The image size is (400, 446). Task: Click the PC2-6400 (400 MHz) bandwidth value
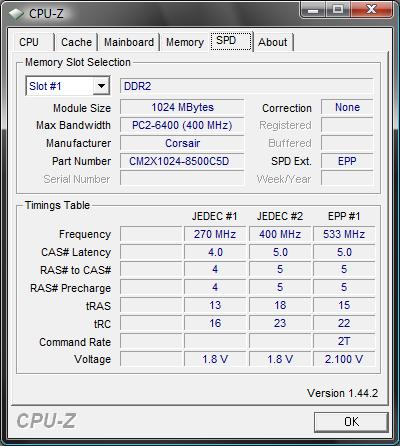pyautogui.click(x=182, y=125)
